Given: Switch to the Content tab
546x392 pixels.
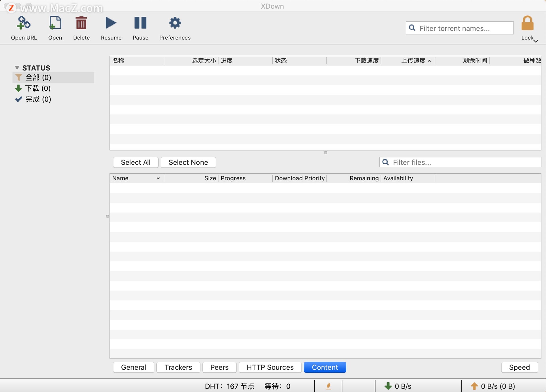Looking at the screenshot, I should pyautogui.click(x=325, y=367).
